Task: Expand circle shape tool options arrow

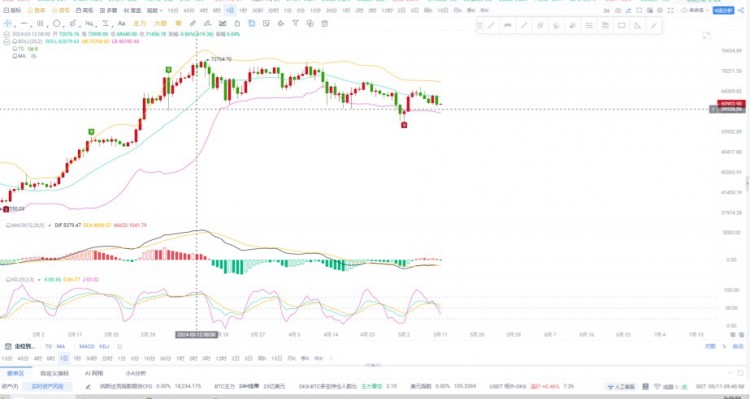Action: pos(64,26)
